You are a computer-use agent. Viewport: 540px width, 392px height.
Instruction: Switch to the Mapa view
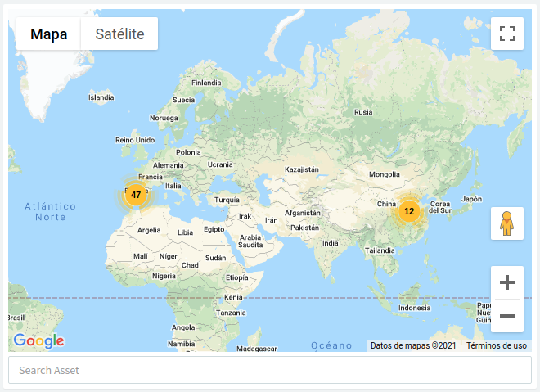pyautogui.click(x=48, y=34)
